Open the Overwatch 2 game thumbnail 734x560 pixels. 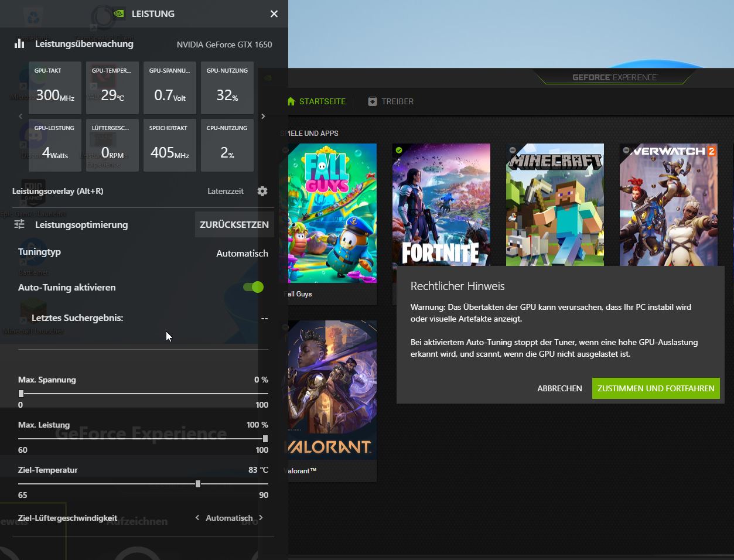click(668, 204)
